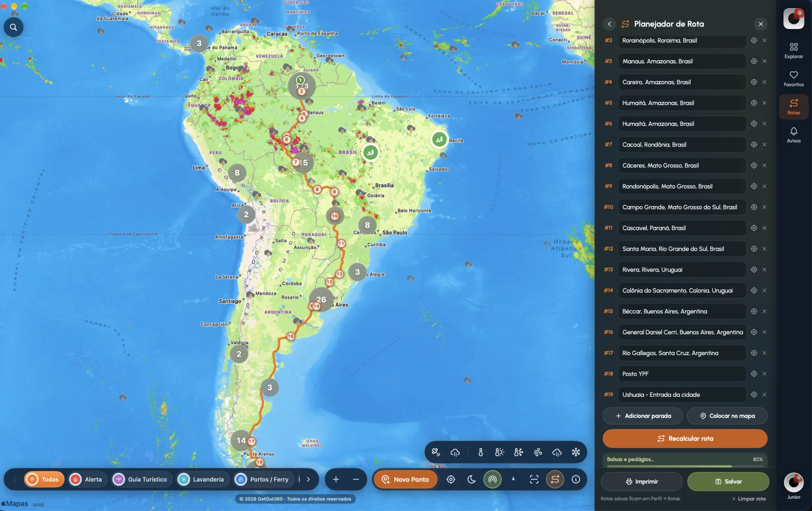Viewport: 812px width, 511px height.
Task: Locate Manaus stop #3 on map
Action: 754,61
